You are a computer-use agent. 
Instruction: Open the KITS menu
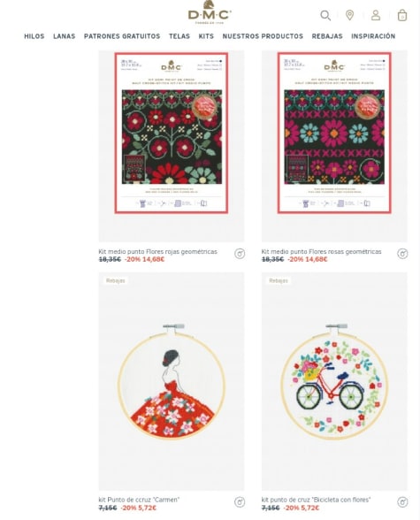[x=206, y=36]
